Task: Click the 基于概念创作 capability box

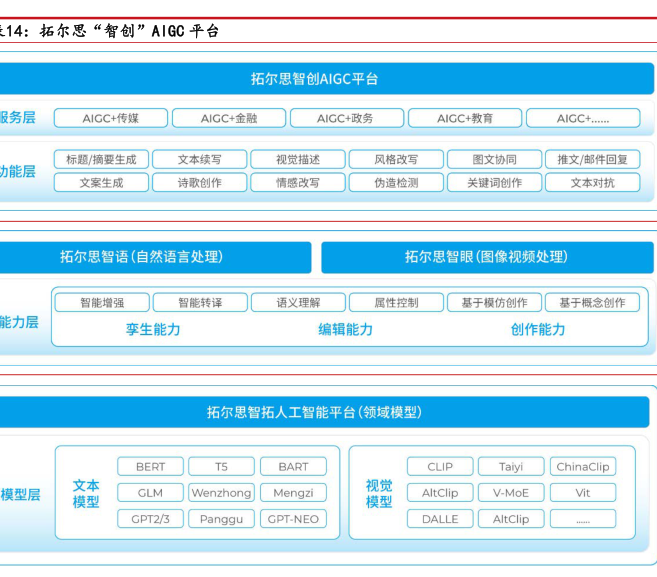Action: coord(592,303)
